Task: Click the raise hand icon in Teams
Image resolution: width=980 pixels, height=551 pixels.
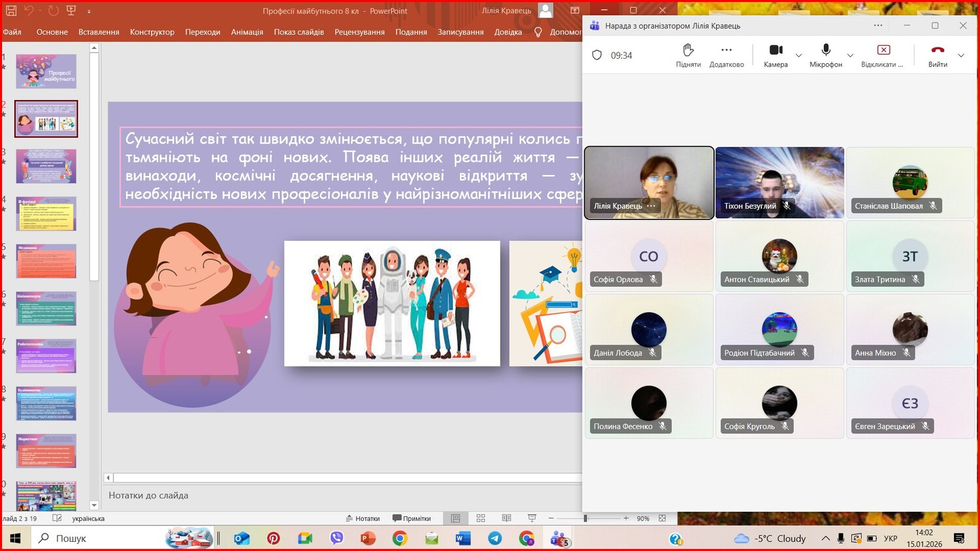Action: [688, 50]
